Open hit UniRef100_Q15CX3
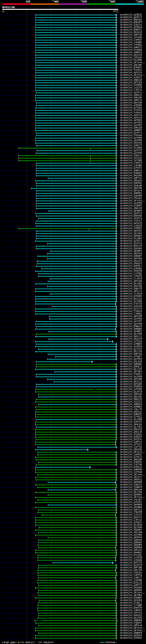Screen dimensions: 146x644 [131, 17]
